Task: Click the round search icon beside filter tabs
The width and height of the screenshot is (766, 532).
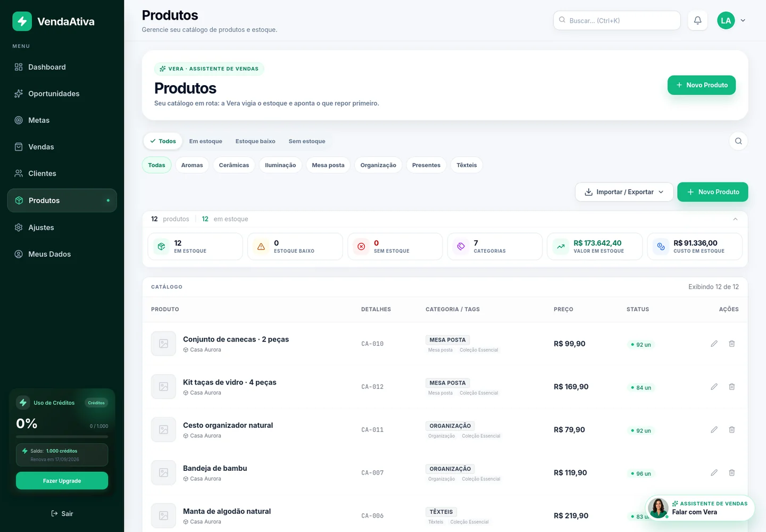Action: click(x=738, y=141)
